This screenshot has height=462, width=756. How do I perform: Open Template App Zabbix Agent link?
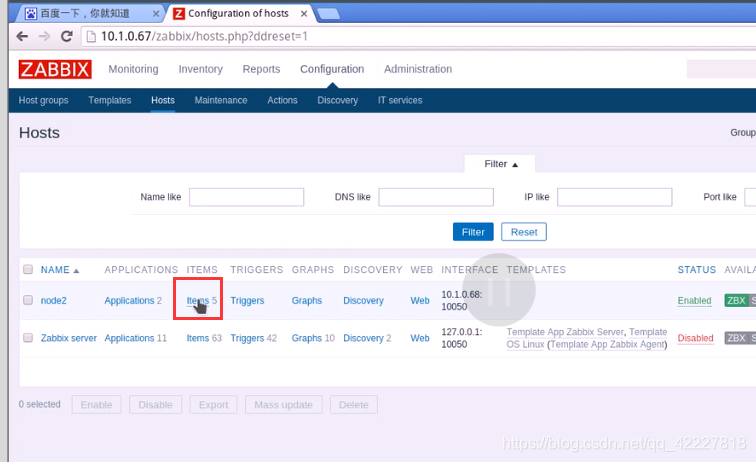(608, 344)
